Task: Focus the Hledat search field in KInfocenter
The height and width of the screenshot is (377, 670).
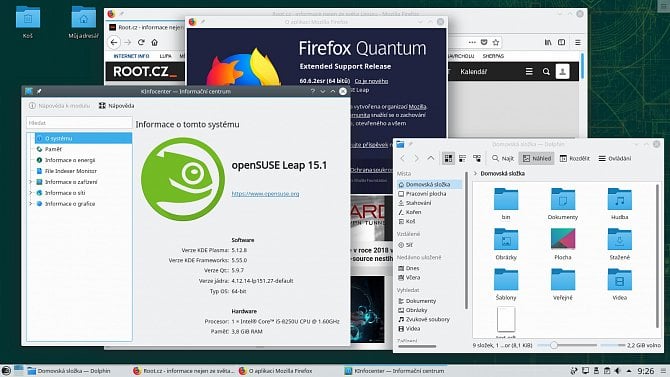Action: [x=79, y=123]
